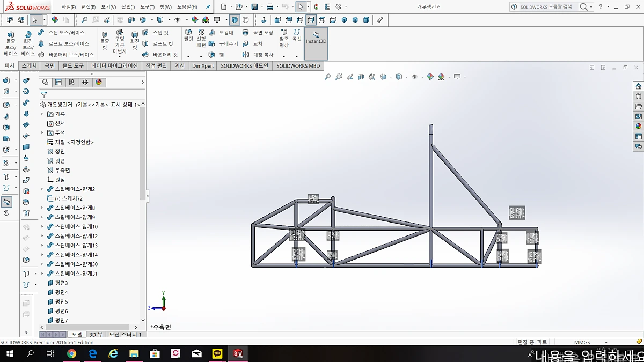The width and height of the screenshot is (644, 362).
Task: Select the 평면5 plane item
Action: click(x=57, y=302)
